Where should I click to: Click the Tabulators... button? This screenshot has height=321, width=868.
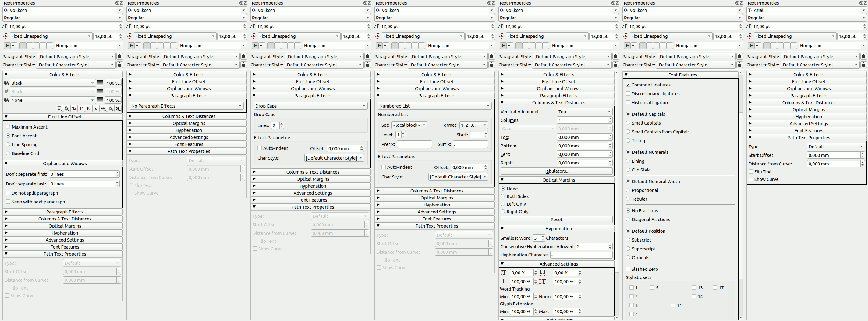pyautogui.click(x=556, y=171)
